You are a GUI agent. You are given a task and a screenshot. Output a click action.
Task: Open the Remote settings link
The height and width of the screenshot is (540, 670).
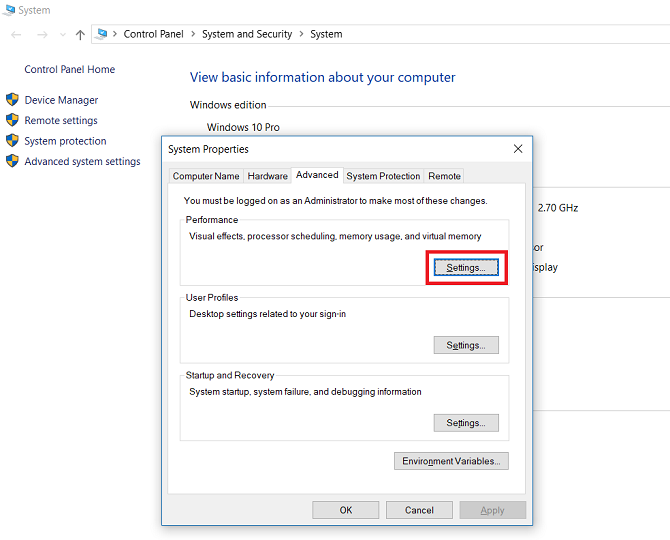(x=61, y=120)
